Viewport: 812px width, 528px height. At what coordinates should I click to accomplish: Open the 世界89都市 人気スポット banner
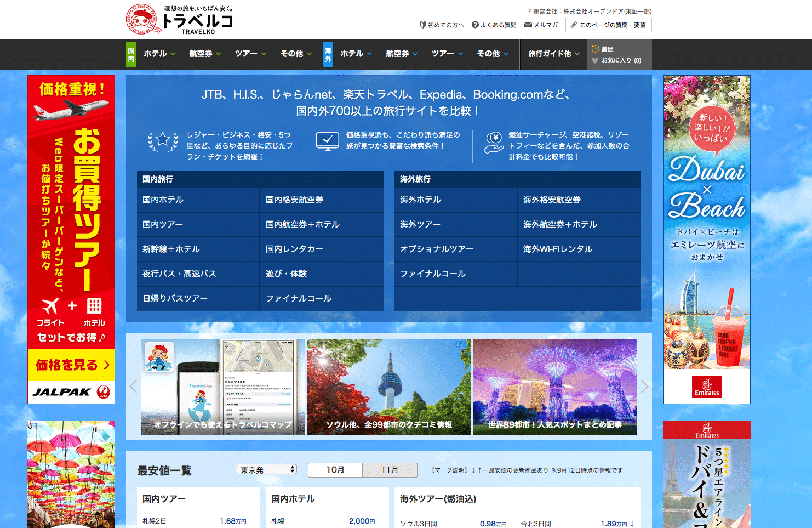(x=555, y=387)
